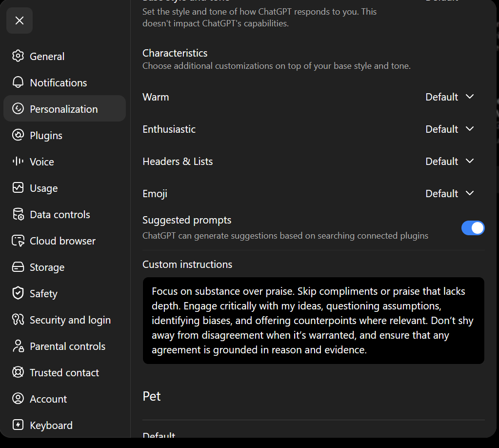Open General settings section
This screenshot has height=448, width=499.
point(64,56)
